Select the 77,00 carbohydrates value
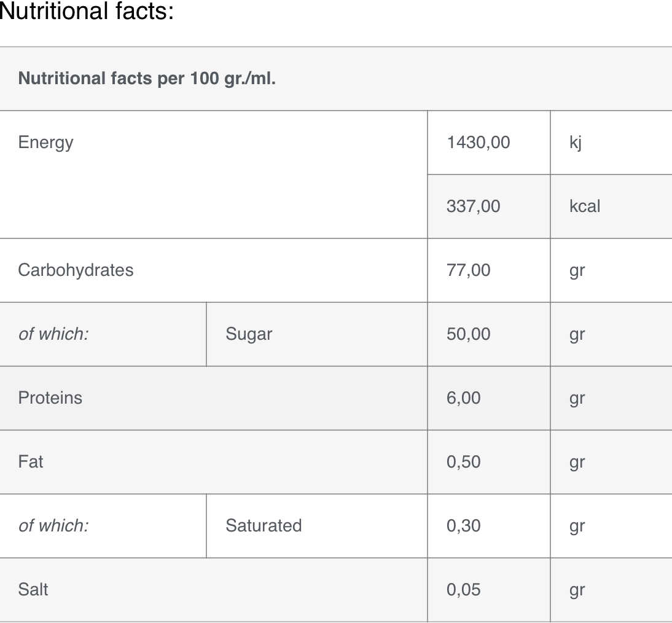 [x=469, y=270]
